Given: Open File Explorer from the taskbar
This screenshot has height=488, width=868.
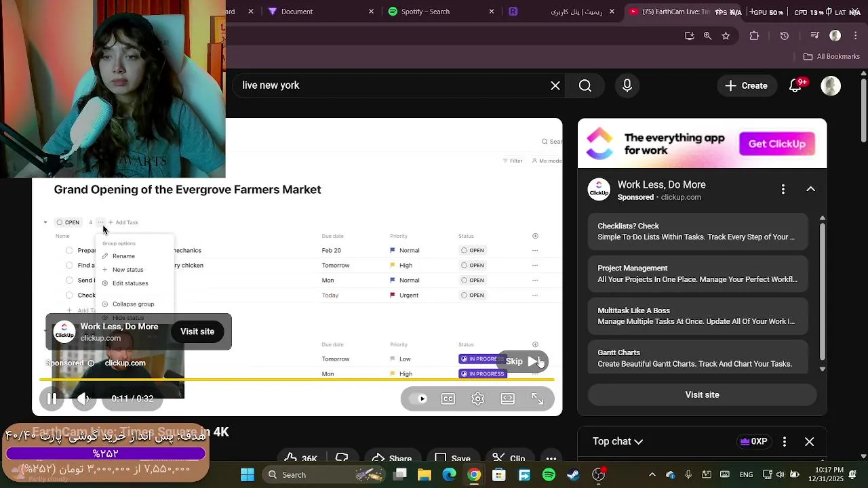Looking at the screenshot, I should (x=425, y=474).
